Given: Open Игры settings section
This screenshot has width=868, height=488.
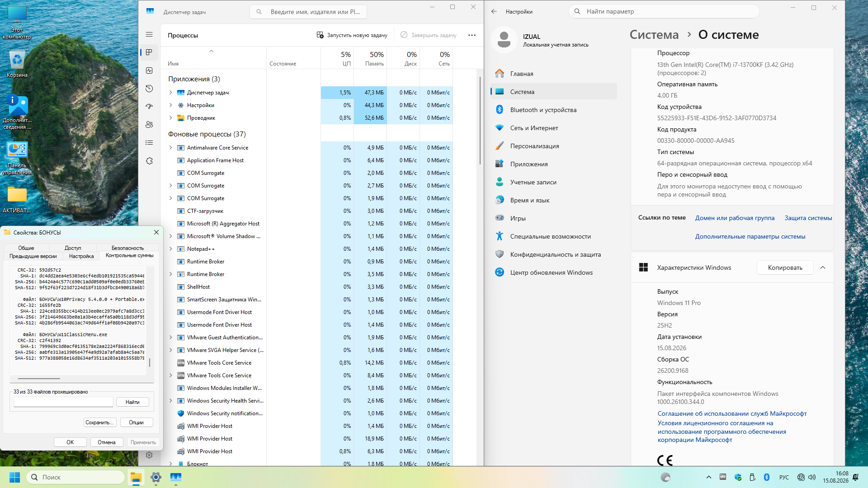Looking at the screenshot, I should click(554, 218).
